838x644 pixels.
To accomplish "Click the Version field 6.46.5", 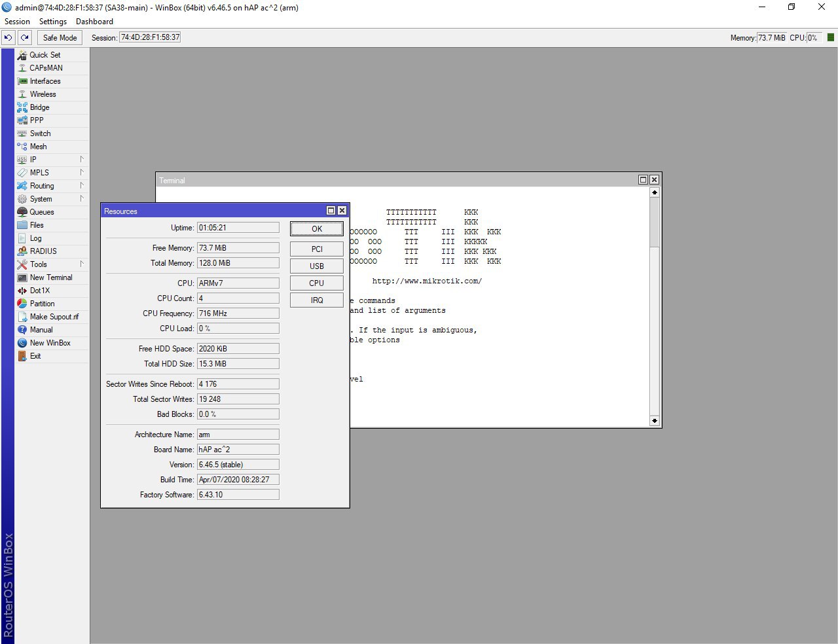I will [x=238, y=465].
